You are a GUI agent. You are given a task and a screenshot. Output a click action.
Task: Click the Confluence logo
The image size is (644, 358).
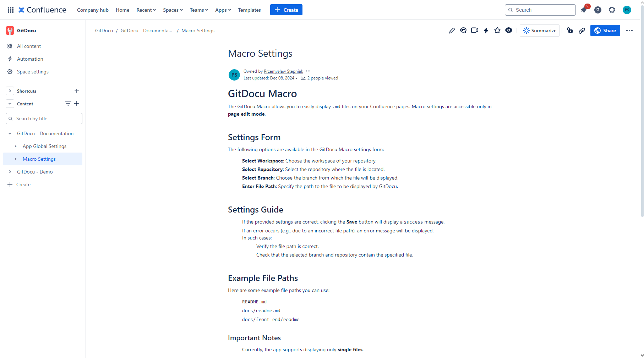pos(42,10)
